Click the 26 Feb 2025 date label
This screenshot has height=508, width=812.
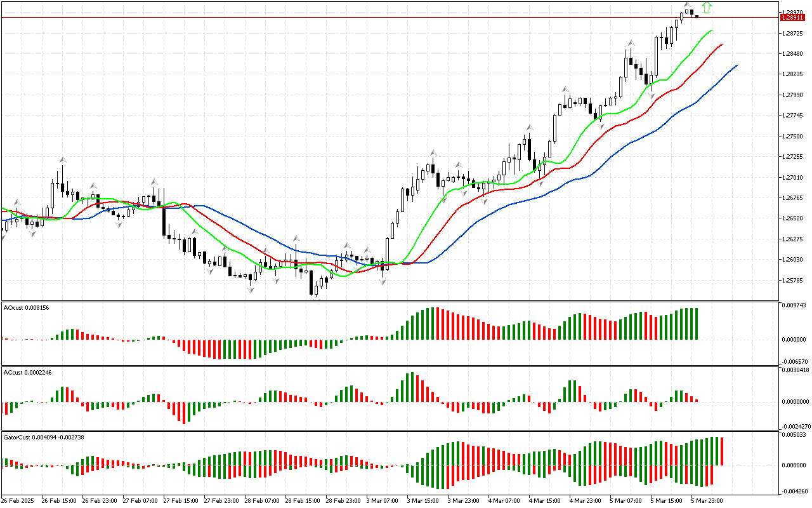pyautogui.click(x=18, y=501)
